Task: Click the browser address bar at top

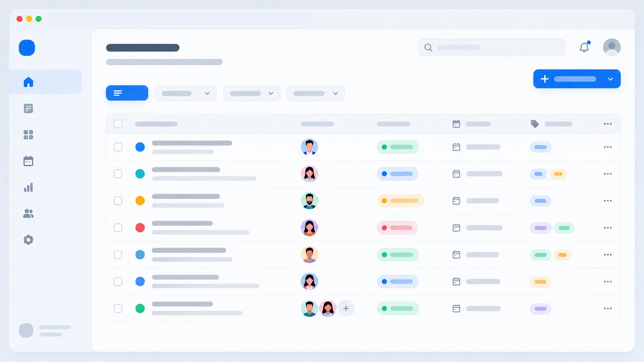Action: tap(180, 18)
